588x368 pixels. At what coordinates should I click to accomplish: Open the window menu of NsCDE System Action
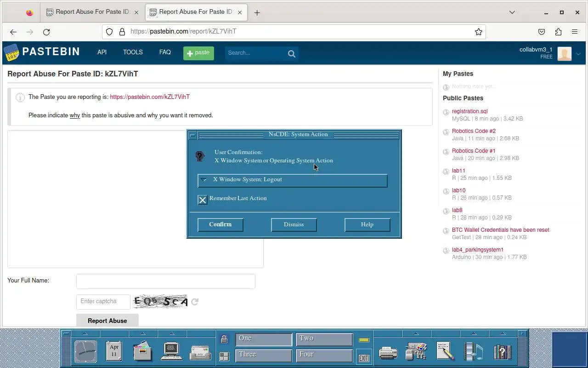click(193, 135)
